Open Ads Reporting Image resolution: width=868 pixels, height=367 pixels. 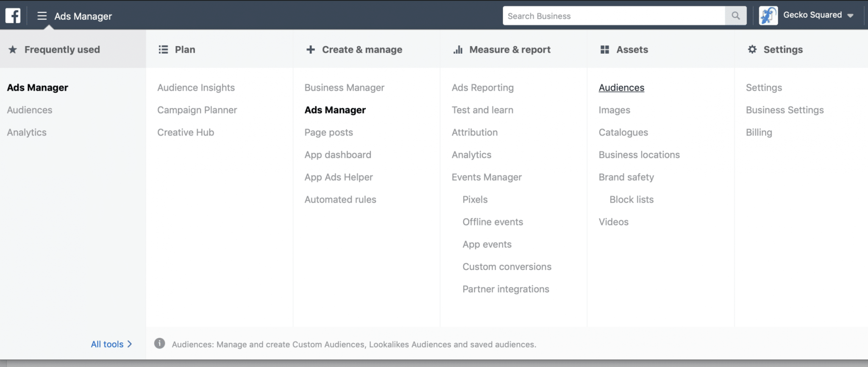pyautogui.click(x=482, y=88)
